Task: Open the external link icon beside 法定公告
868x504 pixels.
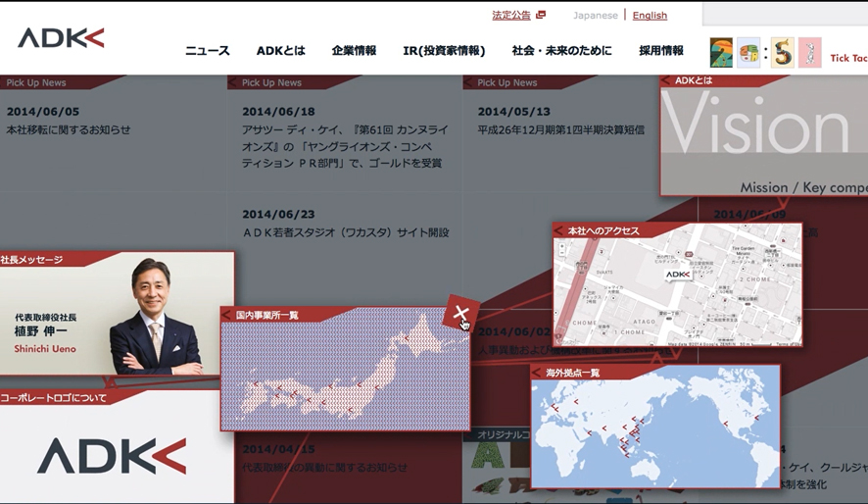Action: click(x=541, y=15)
